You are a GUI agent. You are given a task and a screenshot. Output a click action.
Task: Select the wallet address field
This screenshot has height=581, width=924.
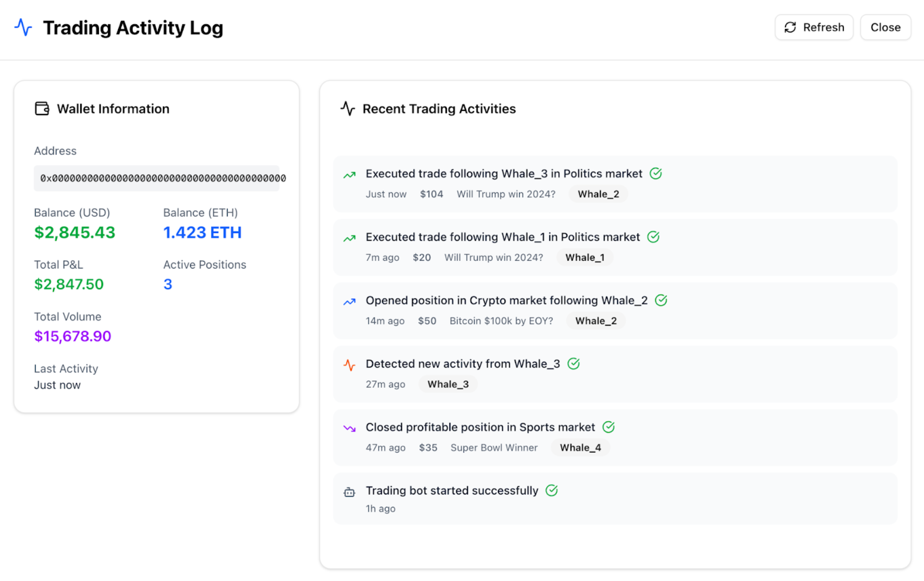click(x=157, y=178)
